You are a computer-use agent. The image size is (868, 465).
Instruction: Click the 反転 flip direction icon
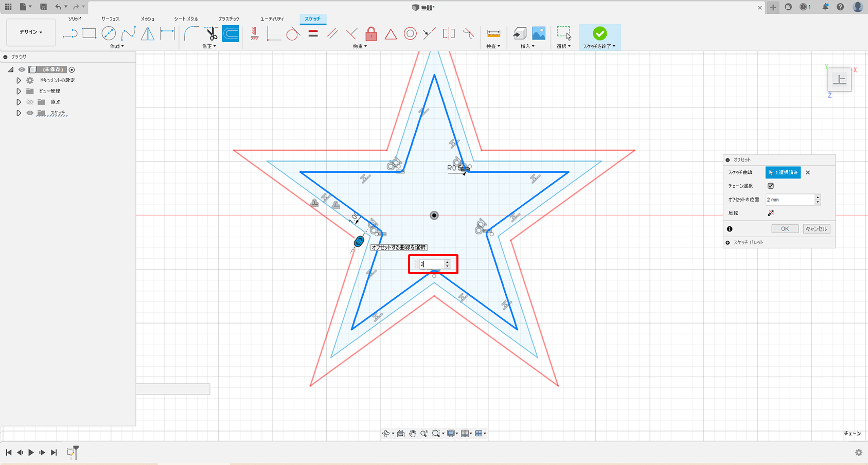[x=771, y=213]
